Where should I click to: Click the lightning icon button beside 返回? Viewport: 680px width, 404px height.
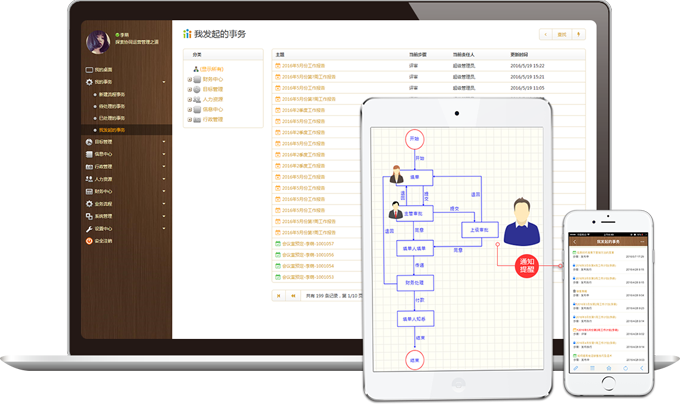[577, 34]
